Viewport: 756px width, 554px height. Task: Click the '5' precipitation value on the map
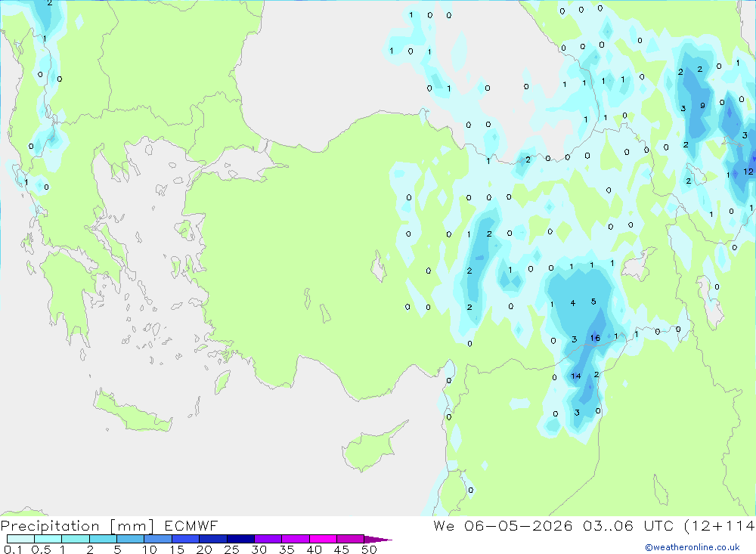click(x=593, y=302)
